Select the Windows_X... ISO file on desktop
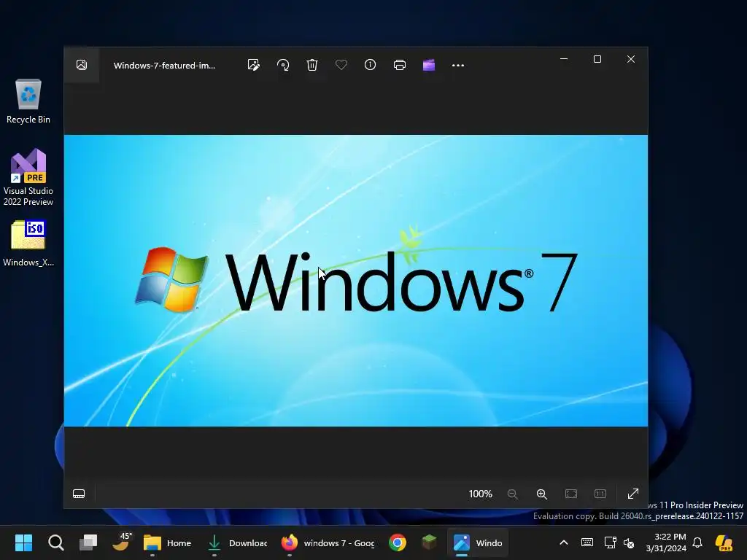Screen dimensions: 747x560 28,243
